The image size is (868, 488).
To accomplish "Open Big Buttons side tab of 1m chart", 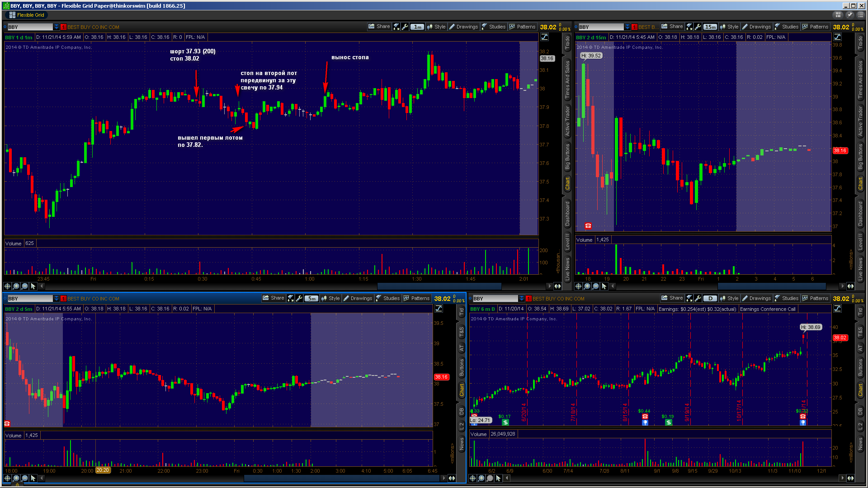I will (x=567, y=156).
